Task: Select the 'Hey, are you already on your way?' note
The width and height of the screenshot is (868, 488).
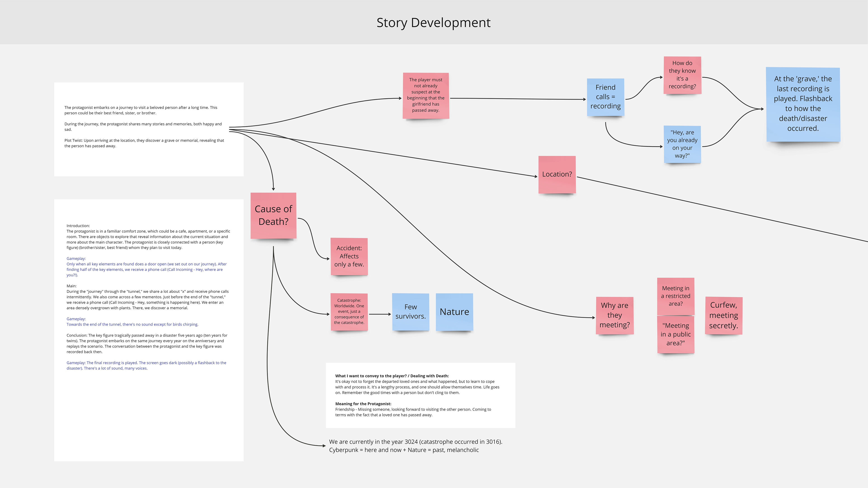Action: click(682, 144)
